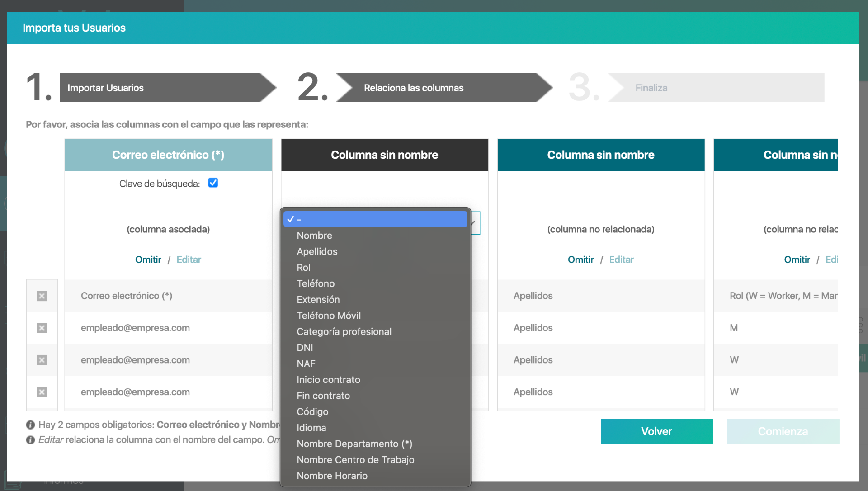Click info icon beside 'Editar relaciona la columna'

tap(30, 440)
